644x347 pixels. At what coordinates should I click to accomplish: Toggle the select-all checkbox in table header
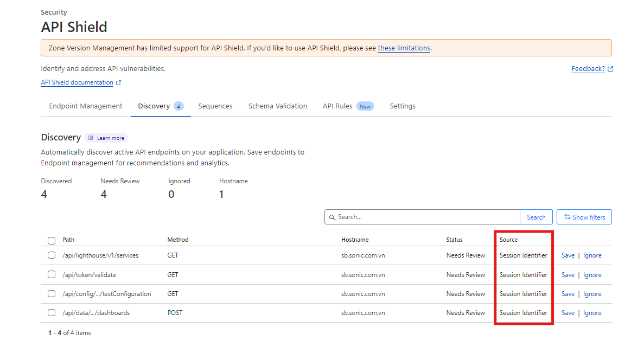tap(52, 240)
